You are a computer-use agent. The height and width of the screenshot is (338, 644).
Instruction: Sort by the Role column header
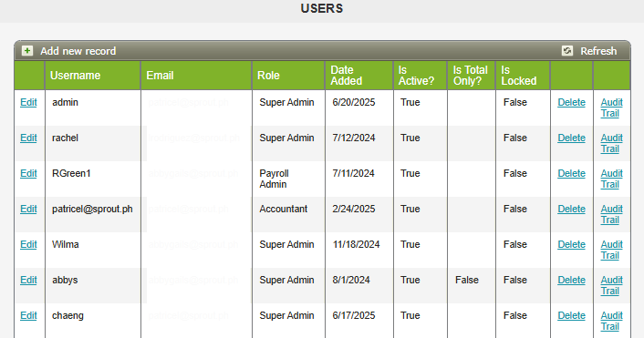pyautogui.click(x=268, y=76)
